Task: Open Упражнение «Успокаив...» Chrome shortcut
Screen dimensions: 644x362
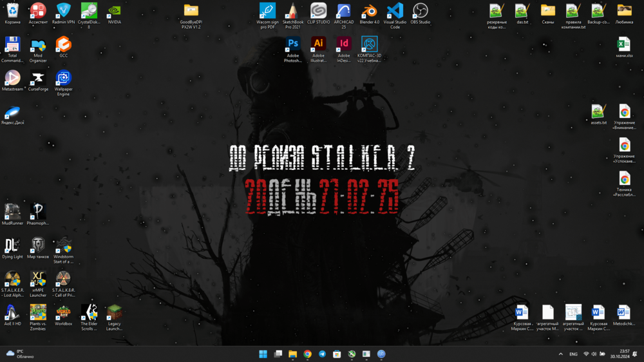Action: click(624, 150)
